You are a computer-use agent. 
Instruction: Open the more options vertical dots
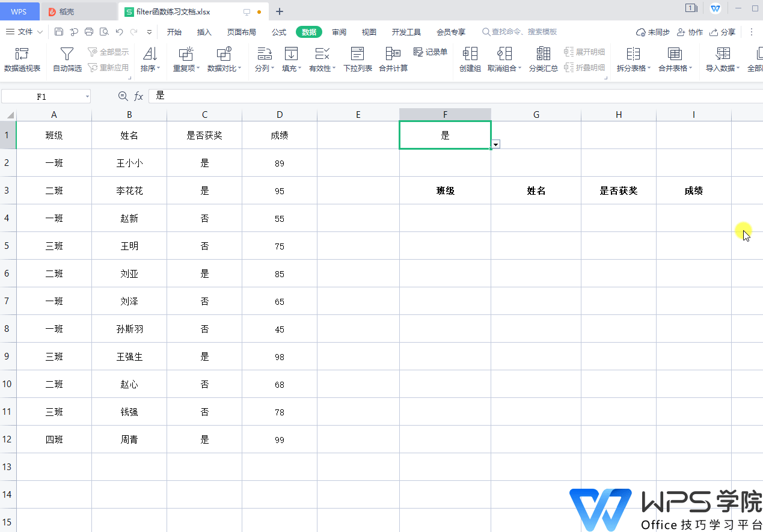(751, 32)
